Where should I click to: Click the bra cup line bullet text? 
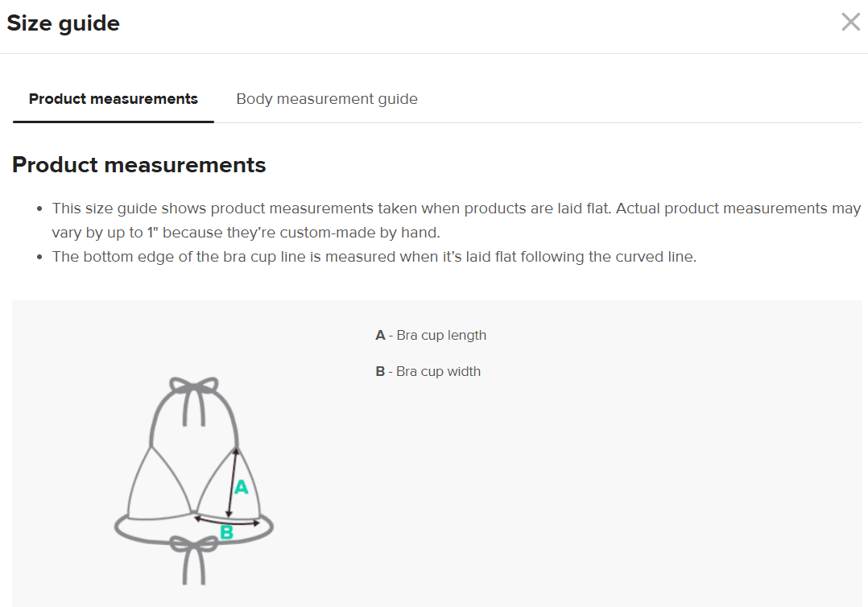374,257
